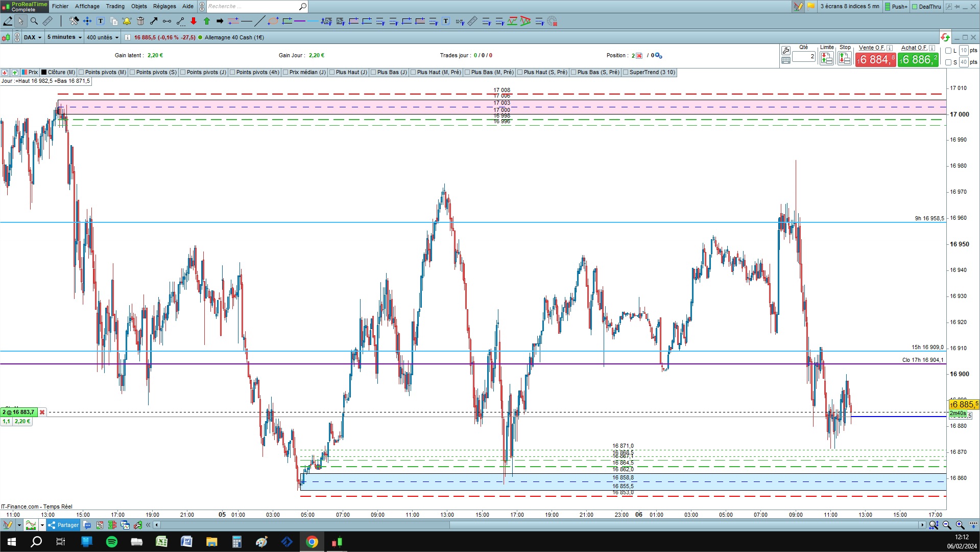The width and height of the screenshot is (980, 552).
Task: Click the yellow flag icon
Action: click(x=811, y=7)
